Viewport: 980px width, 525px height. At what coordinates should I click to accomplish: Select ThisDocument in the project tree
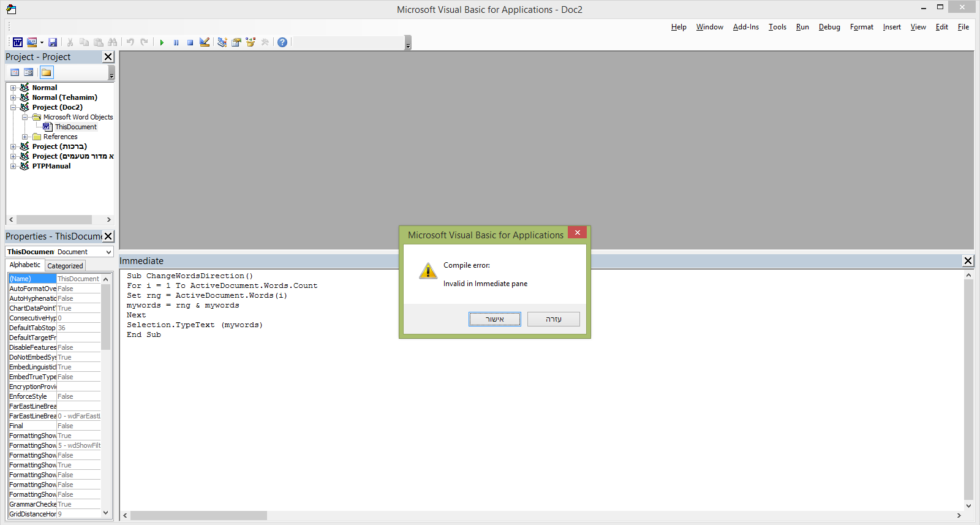[x=76, y=127]
